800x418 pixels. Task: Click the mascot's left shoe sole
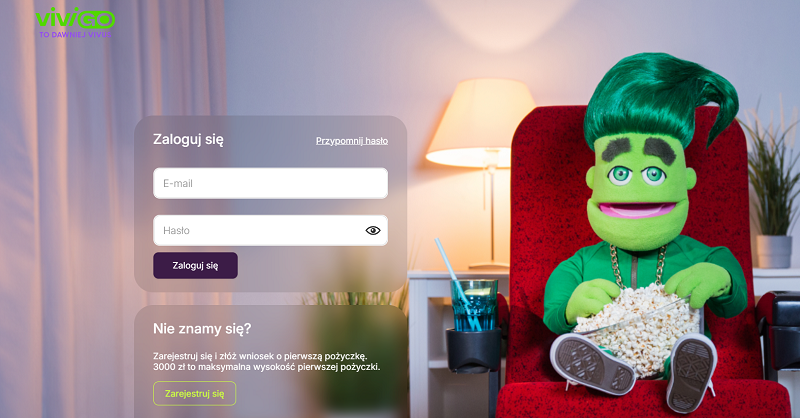593,364
